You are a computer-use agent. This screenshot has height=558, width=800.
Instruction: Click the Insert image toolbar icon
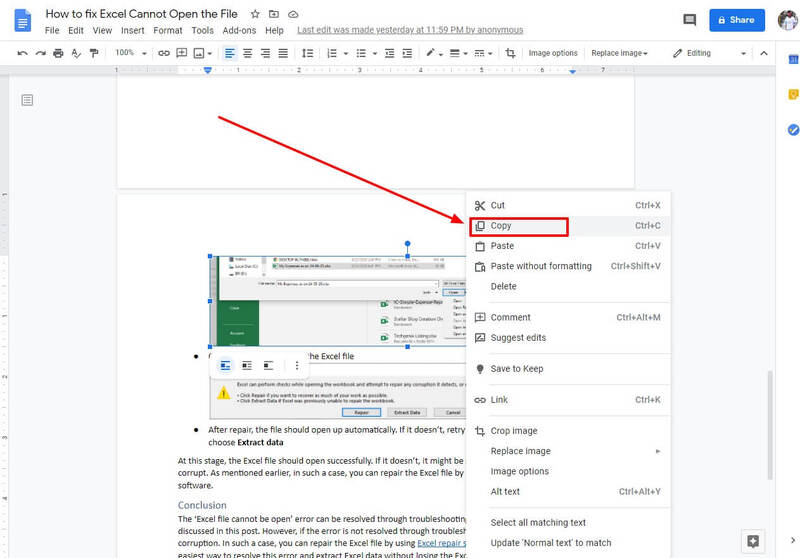(x=199, y=53)
